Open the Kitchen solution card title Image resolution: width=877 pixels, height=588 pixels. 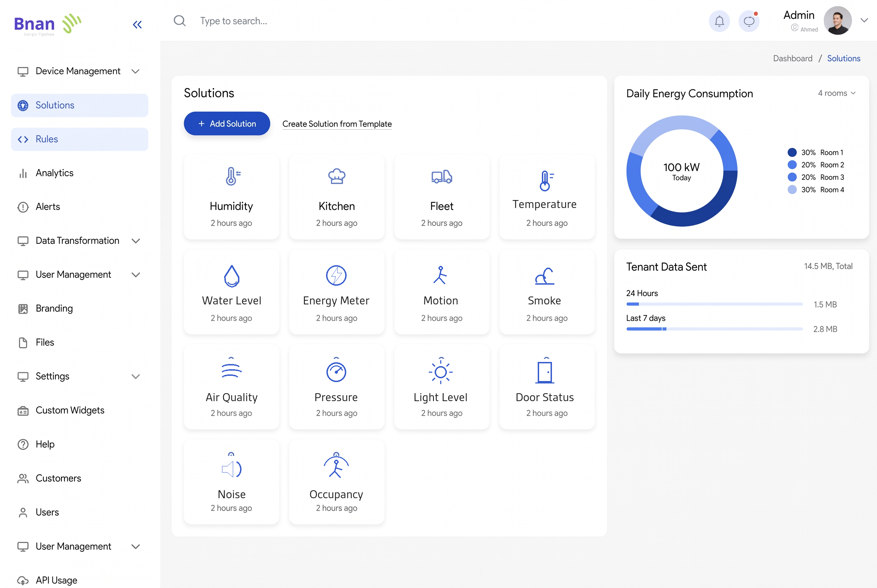coord(336,206)
